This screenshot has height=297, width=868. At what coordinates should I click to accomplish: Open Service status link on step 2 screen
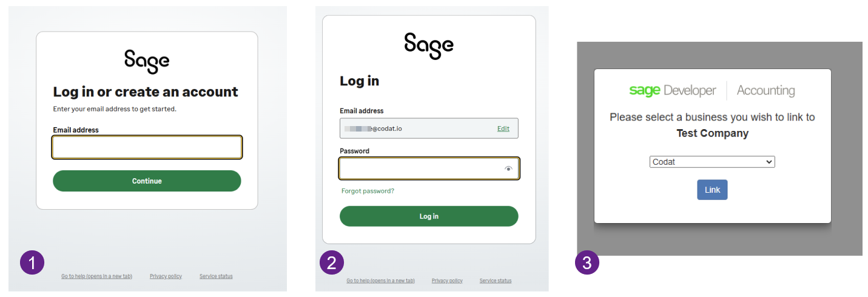[x=496, y=281]
